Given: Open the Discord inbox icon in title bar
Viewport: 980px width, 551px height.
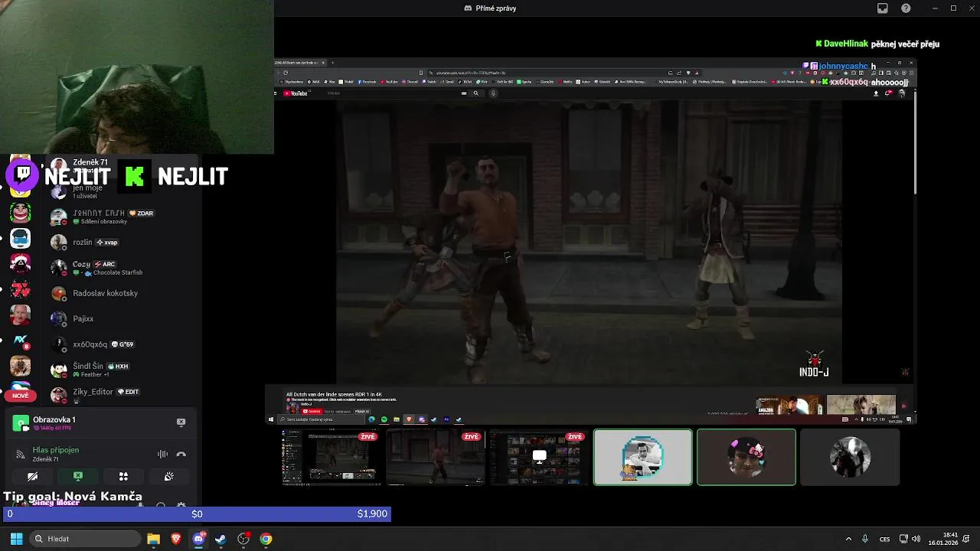Looking at the screenshot, I should pyautogui.click(x=883, y=8).
